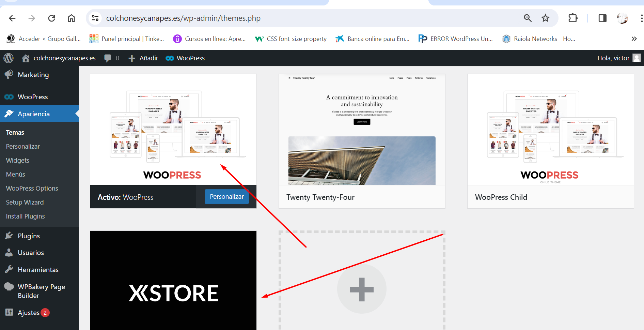The height and width of the screenshot is (330, 644).
Task: Open the Banca online para Em bookmark
Action: click(x=373, y=39)
